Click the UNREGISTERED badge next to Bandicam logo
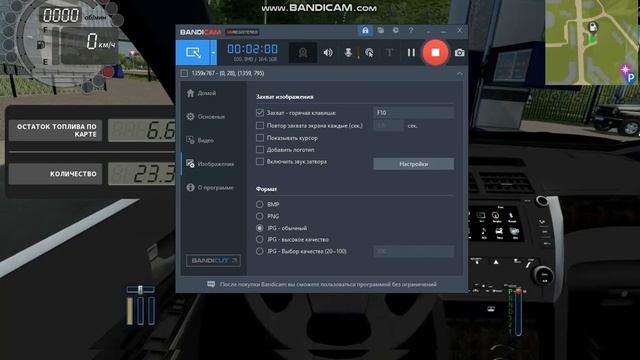The image size is (640, 360). tap(242, 32)
